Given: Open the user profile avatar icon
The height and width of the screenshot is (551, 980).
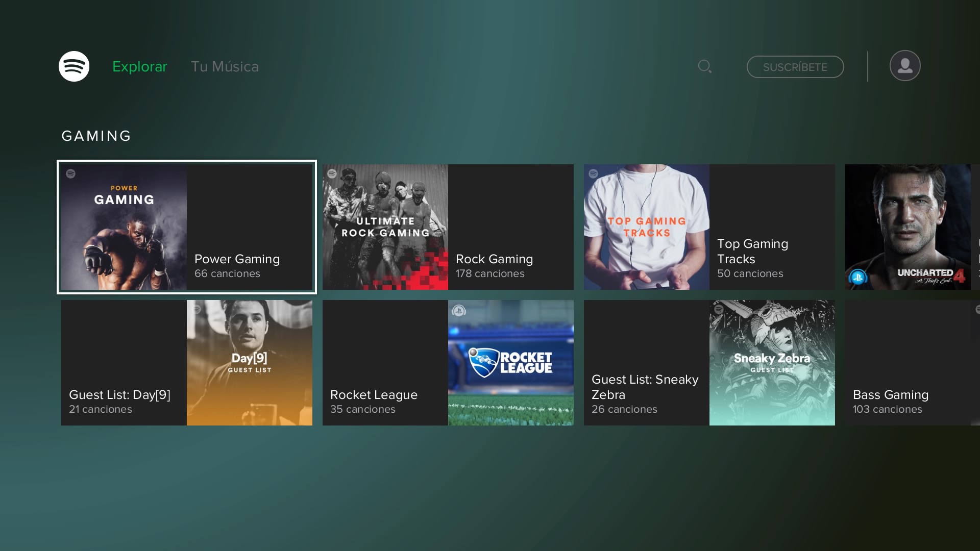Looking at the screenshot, I should click(905, 66).
